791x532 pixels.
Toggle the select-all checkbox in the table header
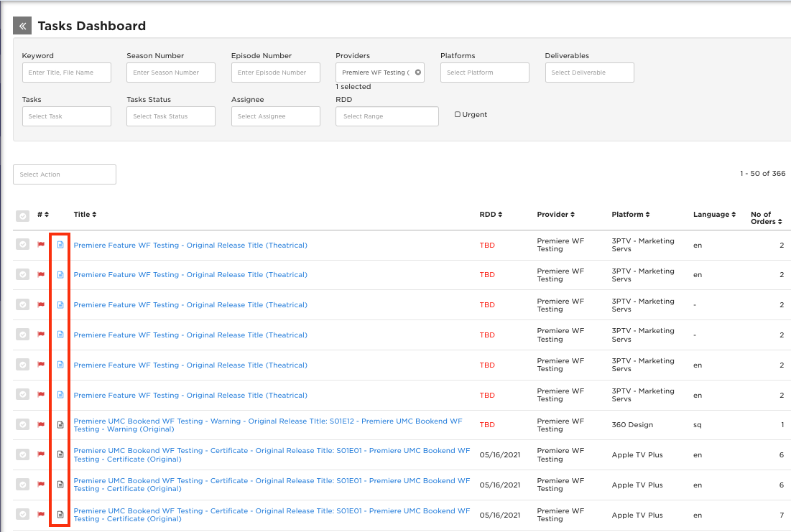(23, 216)
